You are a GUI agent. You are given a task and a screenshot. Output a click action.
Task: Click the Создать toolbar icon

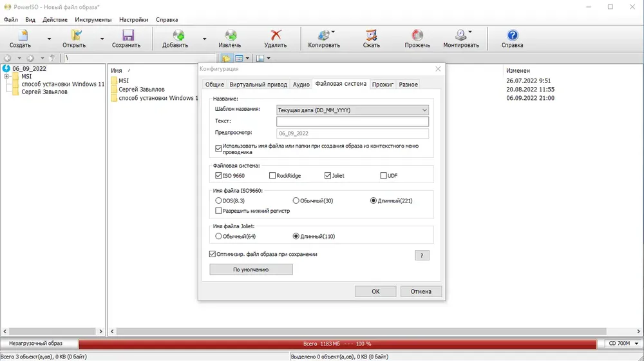point(23,35)
